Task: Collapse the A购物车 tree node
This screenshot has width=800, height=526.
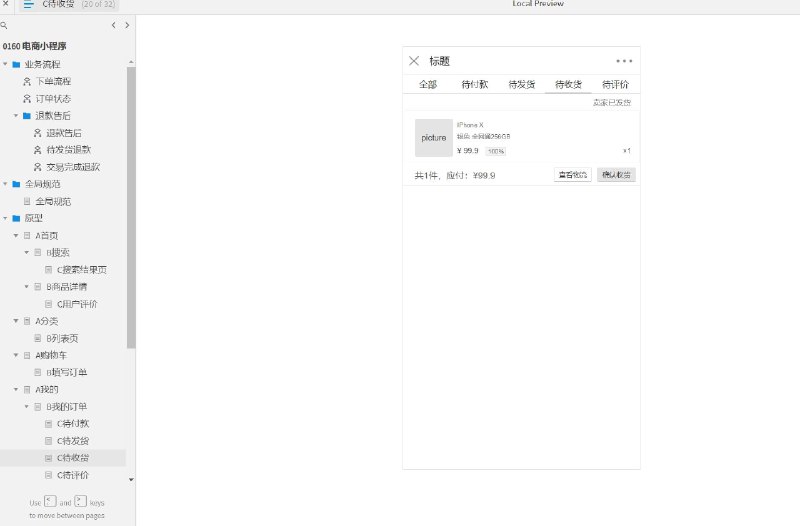Action: tap(16, 355)
